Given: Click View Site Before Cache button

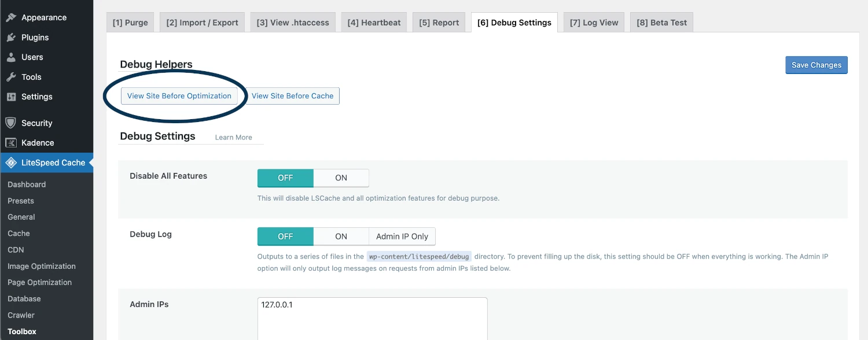Looking at the screenshot, I should (x=292, y=96).
